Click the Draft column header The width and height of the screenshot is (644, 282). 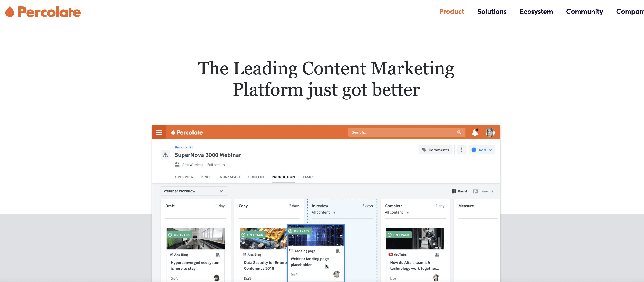[170, 206]
